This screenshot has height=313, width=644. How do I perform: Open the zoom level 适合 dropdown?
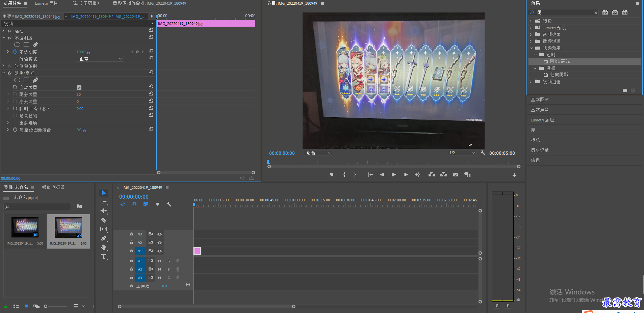click(318, 153)
